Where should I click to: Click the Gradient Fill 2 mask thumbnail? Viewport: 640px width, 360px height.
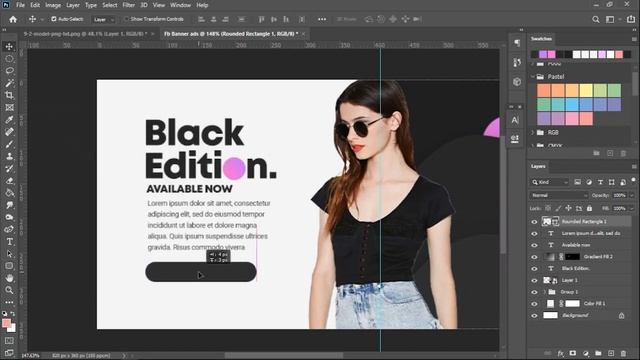tap(572, 257)
